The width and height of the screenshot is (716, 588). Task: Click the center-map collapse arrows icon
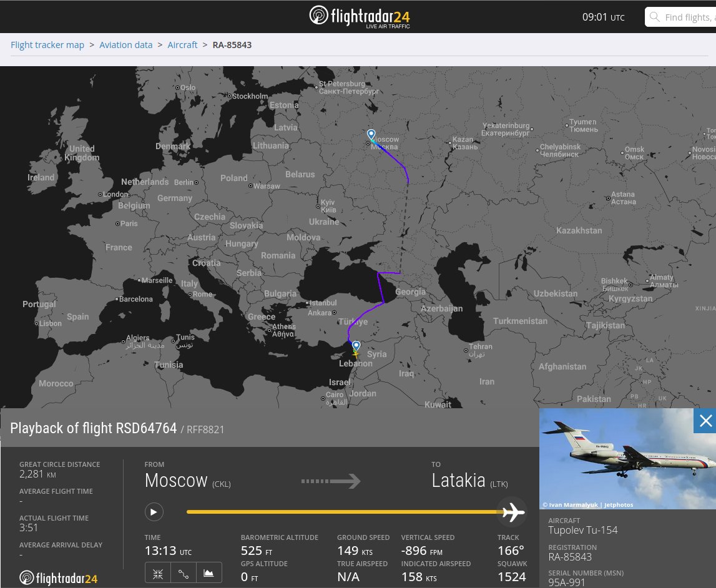tap(158, 574)
